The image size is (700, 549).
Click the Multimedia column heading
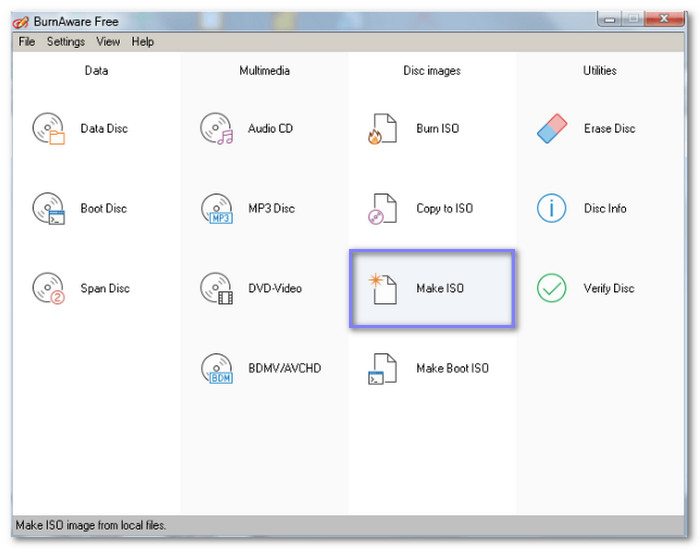(265, 71)
